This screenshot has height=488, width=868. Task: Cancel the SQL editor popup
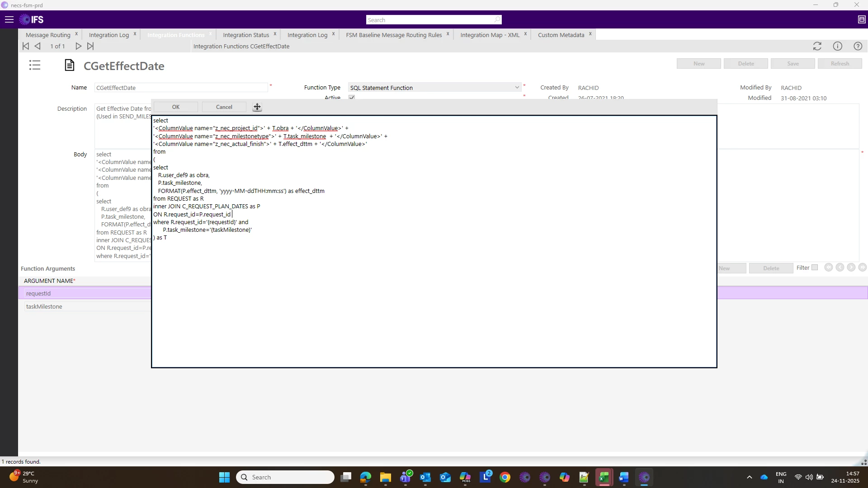pyautogui.click(x=224, y=107)
